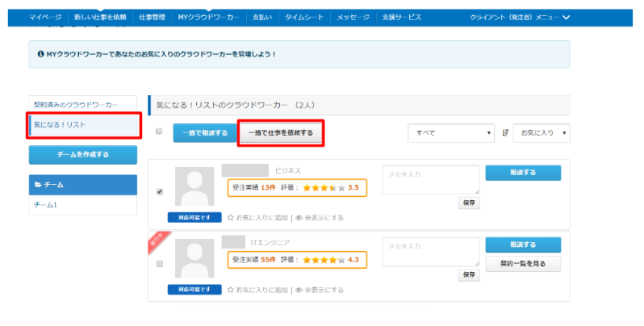This screenshot has height=326, width=644.
Task: Click the memo input field for ビジネス worker
Action: (x=430, y=180)
